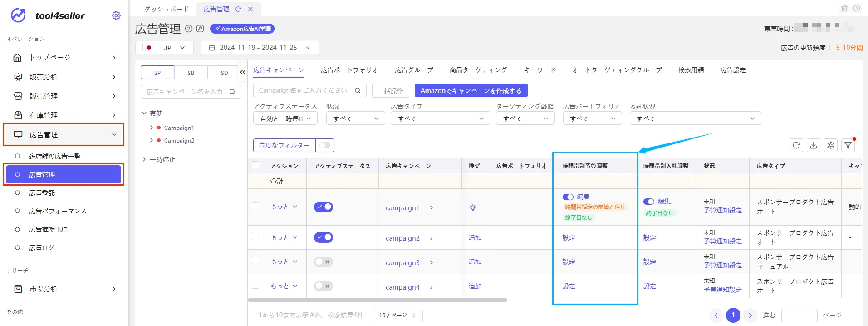Open campaign1 details arrow
Viewport: 868px width, 326px height.
[x=432, y=208]
